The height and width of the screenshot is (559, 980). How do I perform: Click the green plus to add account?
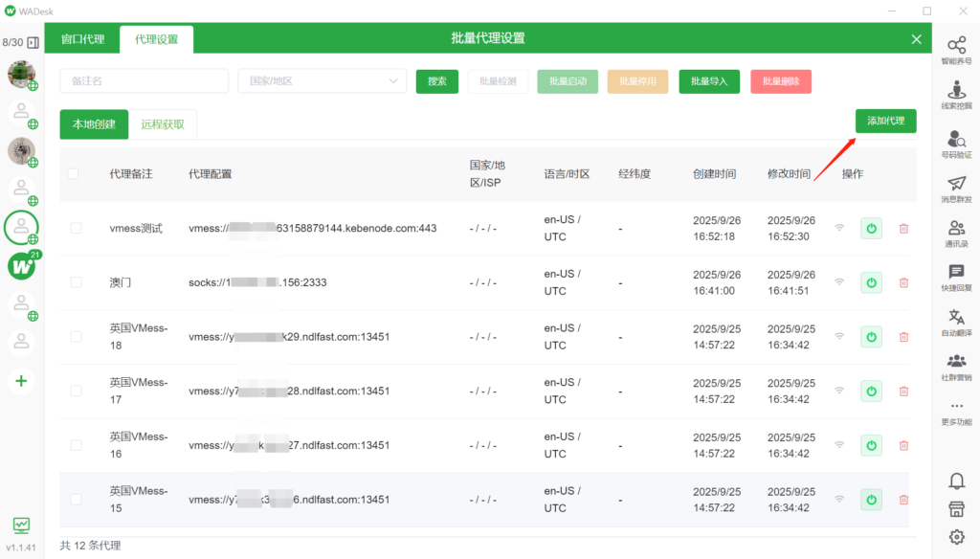click(x=21, y=381)
